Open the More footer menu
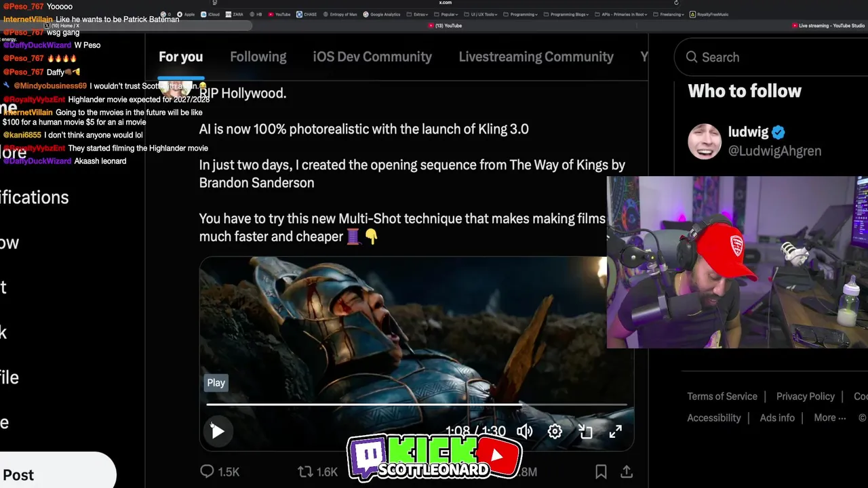The width and height of the screenshot is (868, 488). [x=830, y=418]
